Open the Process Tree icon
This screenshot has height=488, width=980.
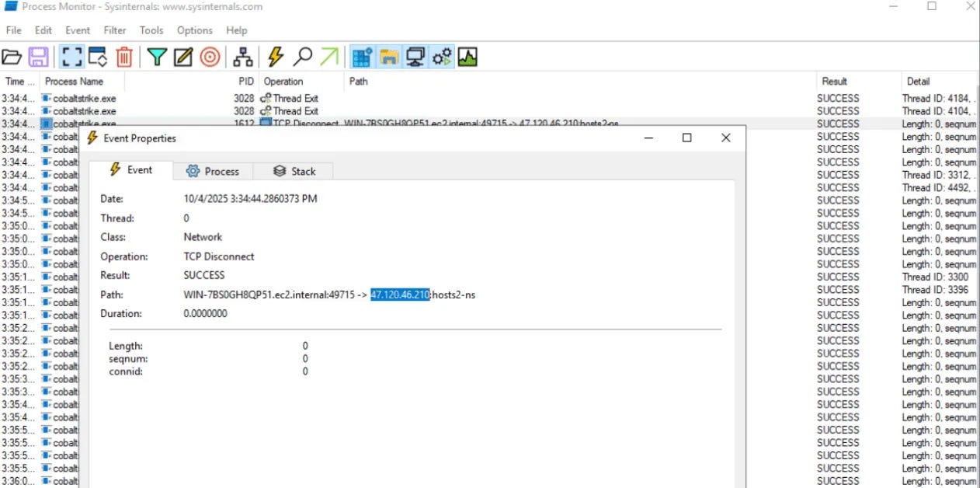pyautogui.click(x=244, y=57)
